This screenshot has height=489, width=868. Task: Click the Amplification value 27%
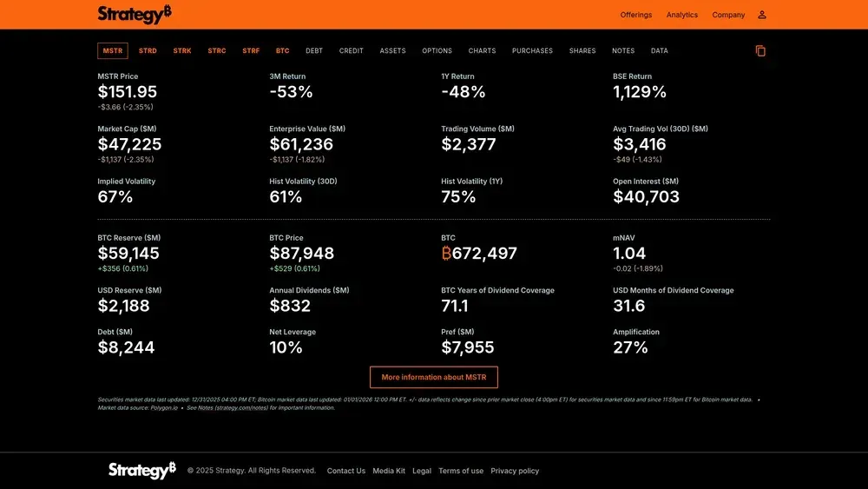pyautogui.click(x=630, y=347)
